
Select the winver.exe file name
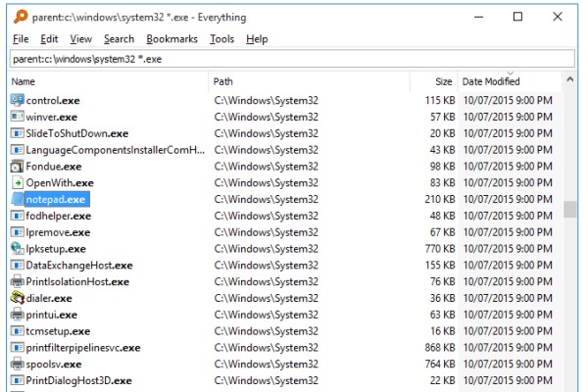pyautogui.click(x=51, y=117)
